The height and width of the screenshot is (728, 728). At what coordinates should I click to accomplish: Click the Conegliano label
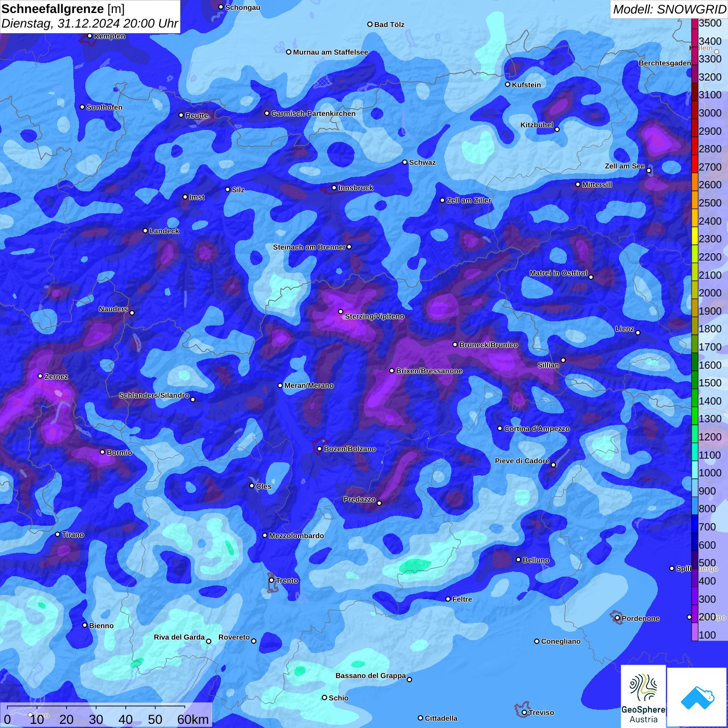click(561, 641)
